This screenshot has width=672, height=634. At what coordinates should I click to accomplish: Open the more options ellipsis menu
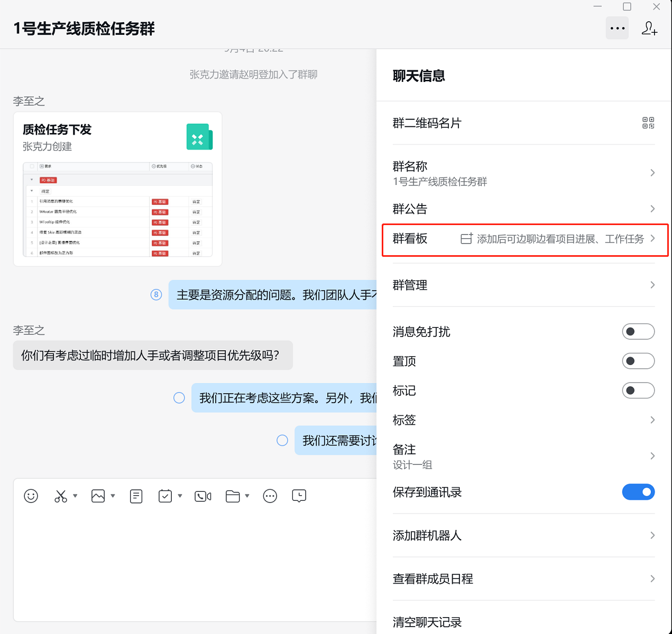pyautogui.click(x=617, y=28)
